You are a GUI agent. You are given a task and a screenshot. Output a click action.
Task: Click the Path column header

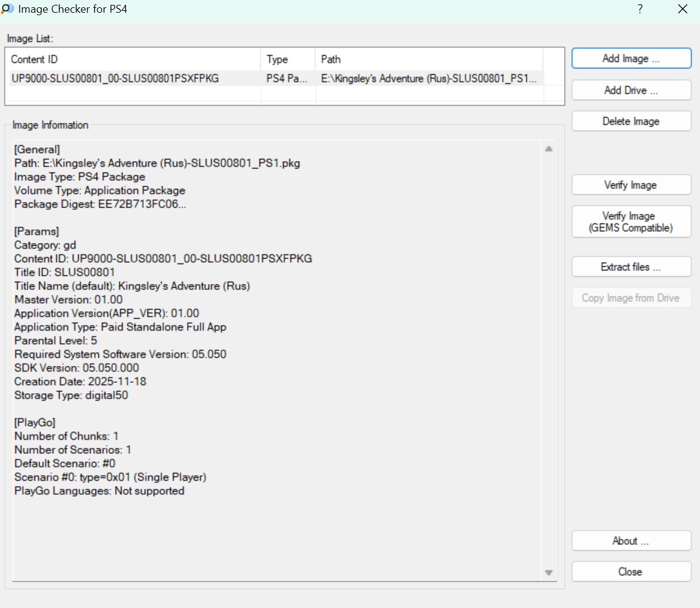click(x=429, y=59)
